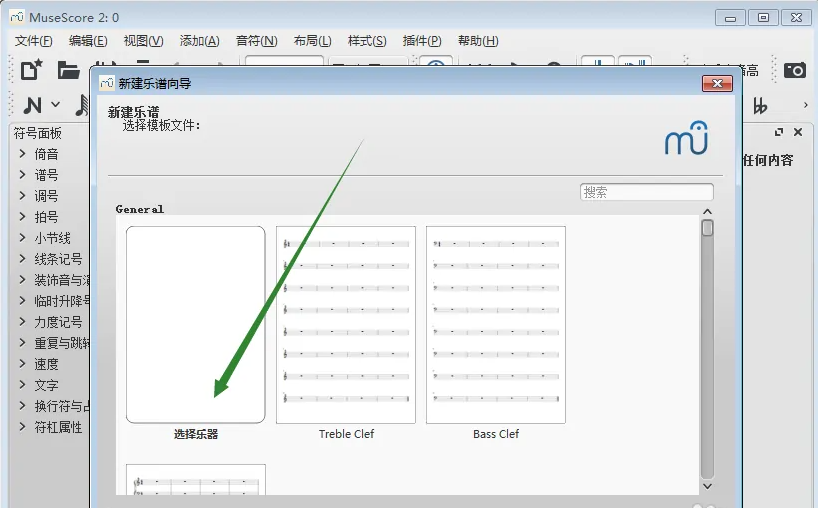Select the Bass Clef template
Screen dimensions: 818x508
[x=496, y=324]
